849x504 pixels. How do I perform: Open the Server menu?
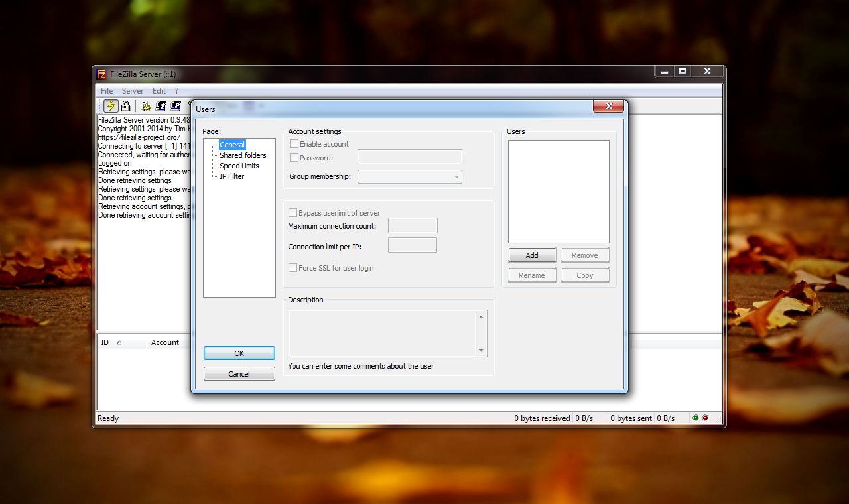coord(133,91)
